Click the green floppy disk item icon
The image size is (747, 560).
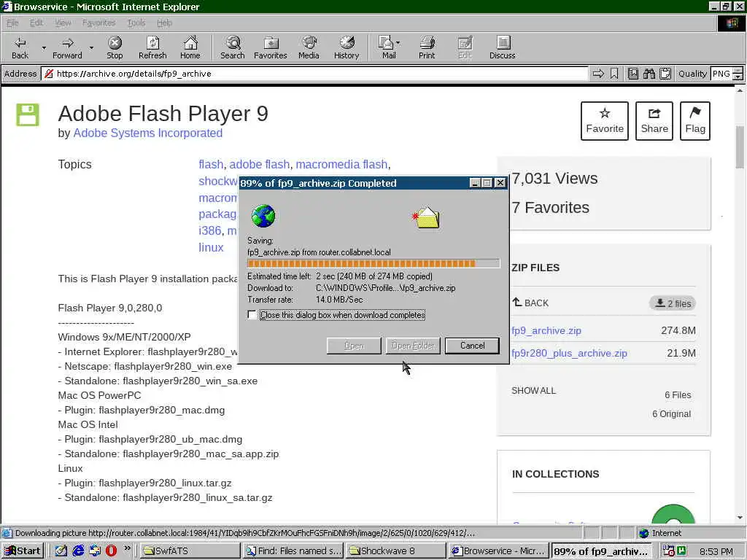(28, 114)
